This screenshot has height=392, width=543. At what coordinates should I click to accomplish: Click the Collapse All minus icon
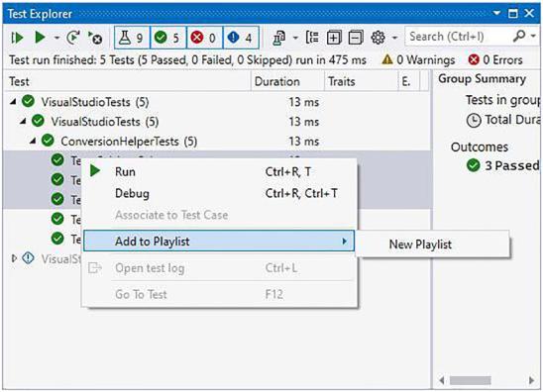click(x=356, y=38)
